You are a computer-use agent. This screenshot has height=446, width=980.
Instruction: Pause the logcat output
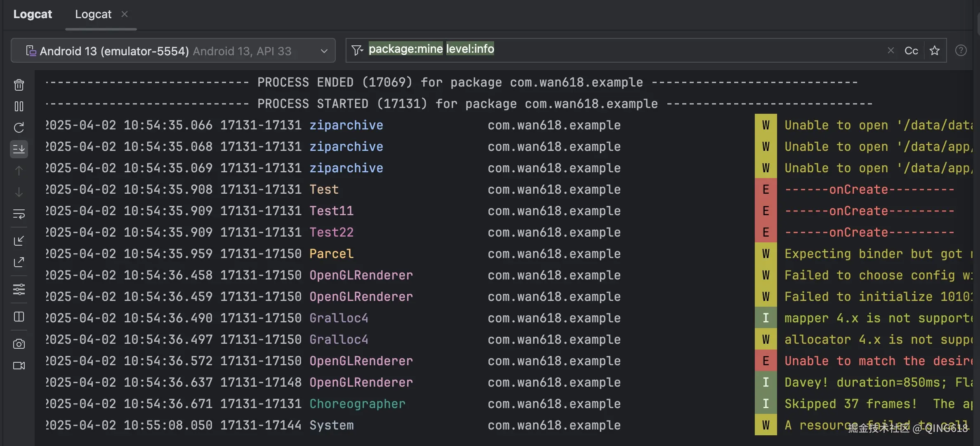(19, 106)
